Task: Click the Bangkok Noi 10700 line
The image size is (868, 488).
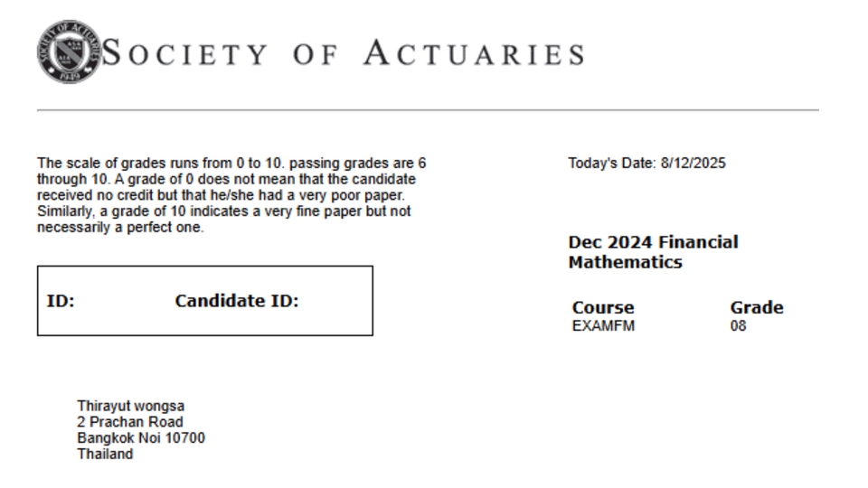Action: click(x=141, y=438)
